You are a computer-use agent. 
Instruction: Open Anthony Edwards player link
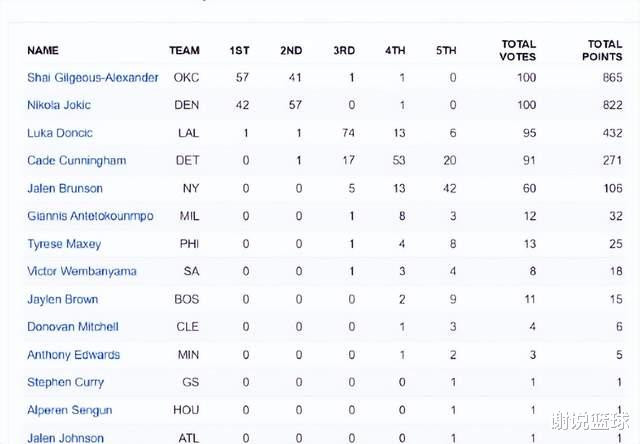(x=73, y=355)
